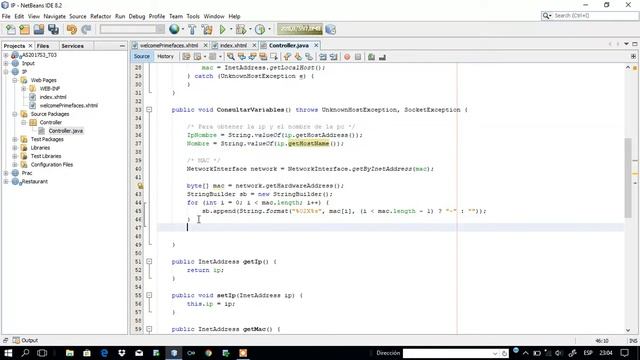Viewport: 640px width, 360px height.
Task: Click the Build Project hammer icon
Action: click(192, 29)
